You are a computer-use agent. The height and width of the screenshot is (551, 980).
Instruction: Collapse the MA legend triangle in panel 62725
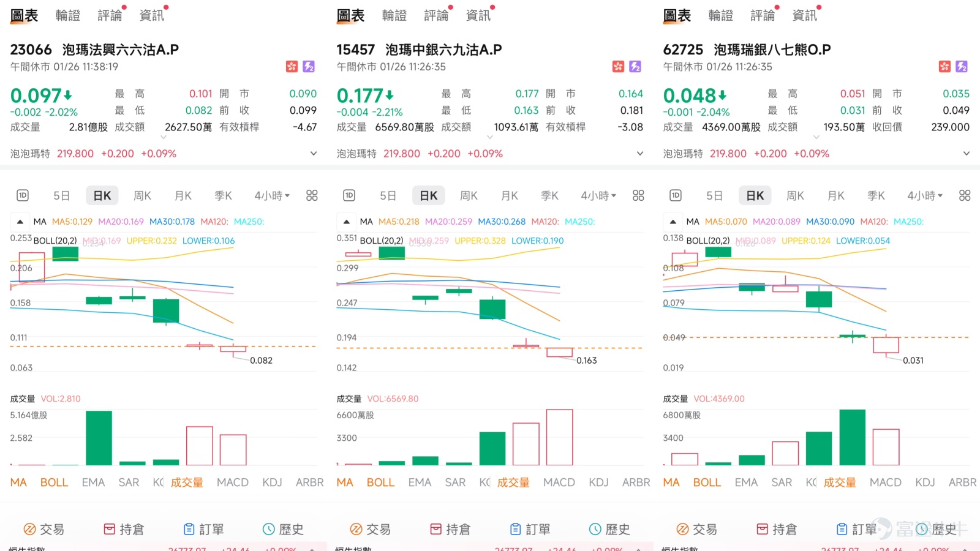[673, 222]
